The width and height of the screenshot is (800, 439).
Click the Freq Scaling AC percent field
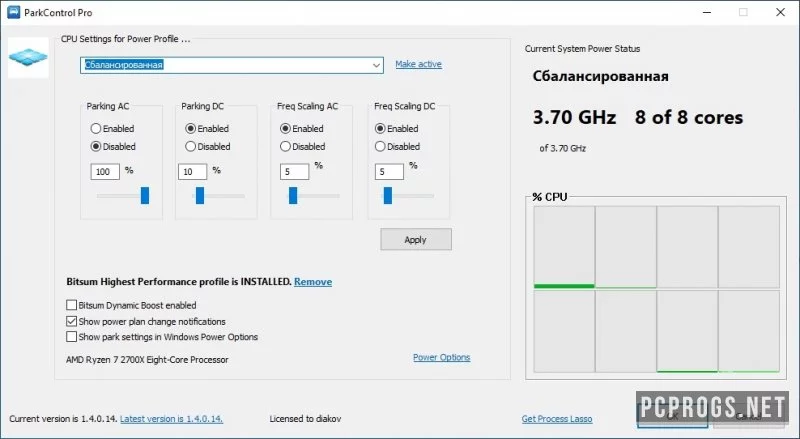coord(294,172)
